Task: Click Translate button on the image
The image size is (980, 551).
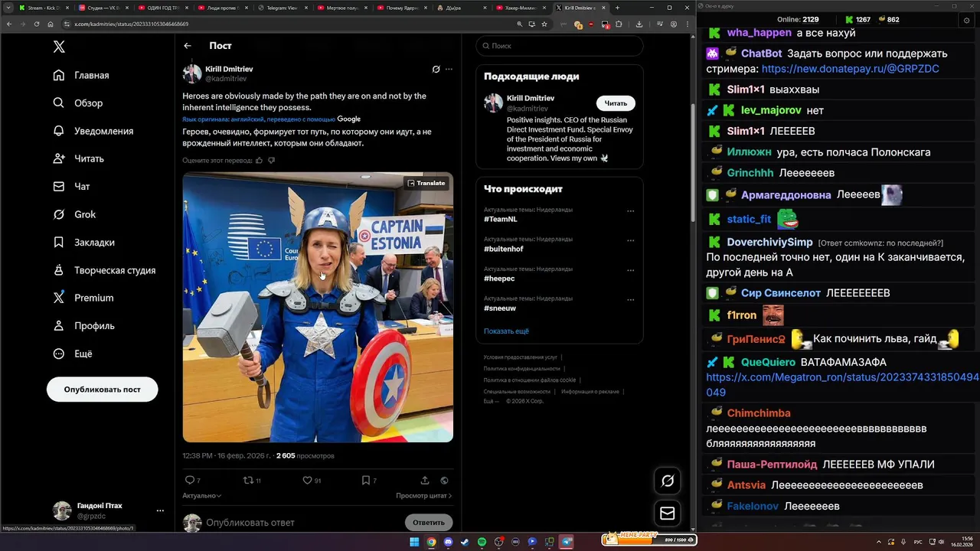Action: (x=426, y=183)
